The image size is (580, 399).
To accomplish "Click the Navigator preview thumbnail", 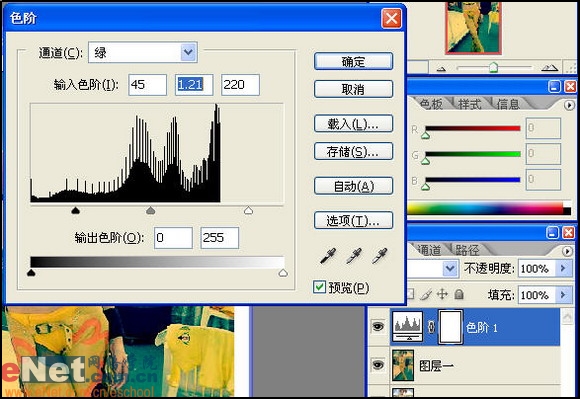I will [x=473, y=28].
